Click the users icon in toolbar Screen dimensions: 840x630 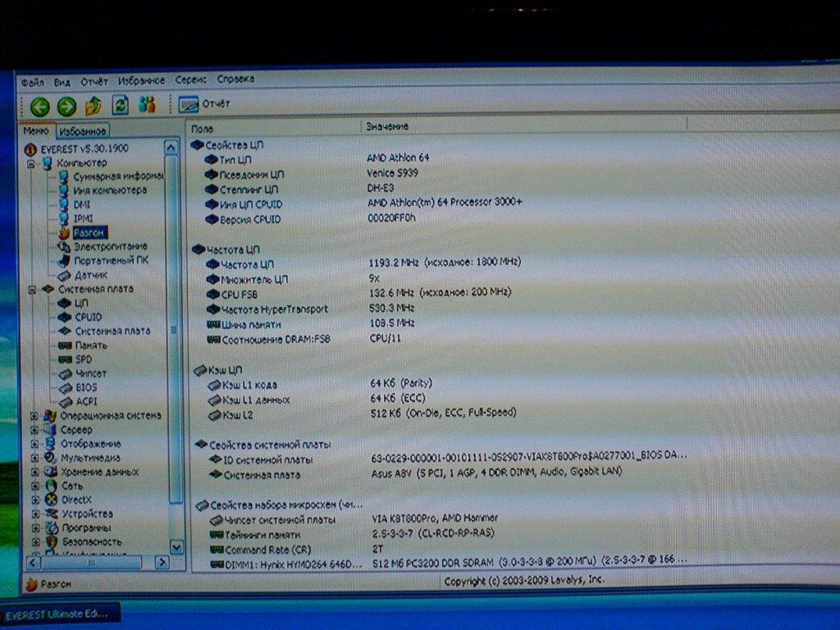click(147, 104)
